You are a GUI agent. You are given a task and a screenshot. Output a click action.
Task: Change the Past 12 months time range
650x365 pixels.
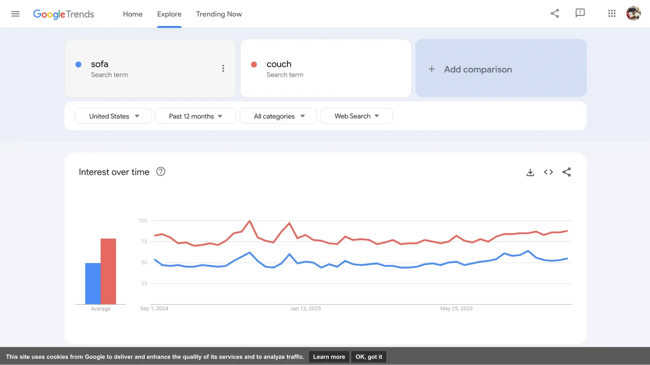click(x=196, y=116)
